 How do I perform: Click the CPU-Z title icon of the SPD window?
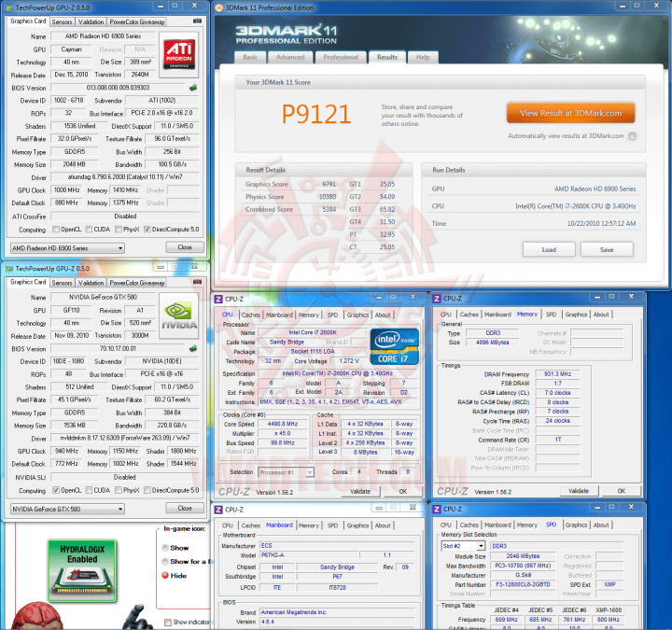(x=437, y=509)
